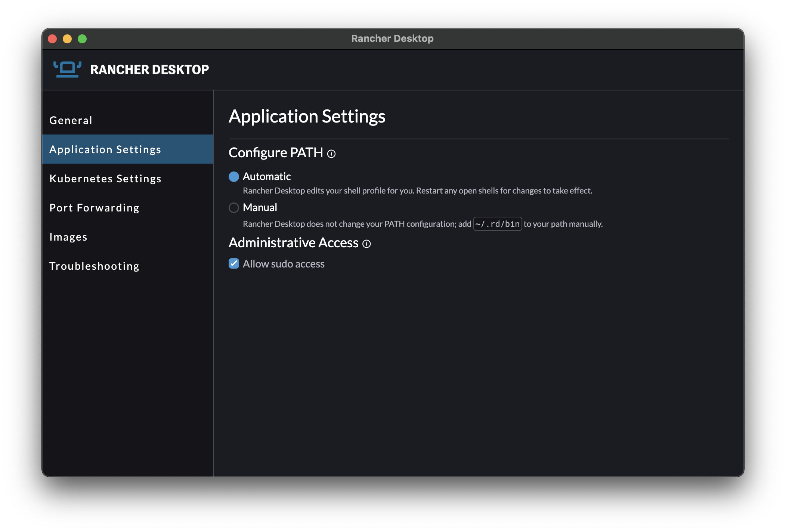Click the Manual option label
786x532 pixels.
260,207
